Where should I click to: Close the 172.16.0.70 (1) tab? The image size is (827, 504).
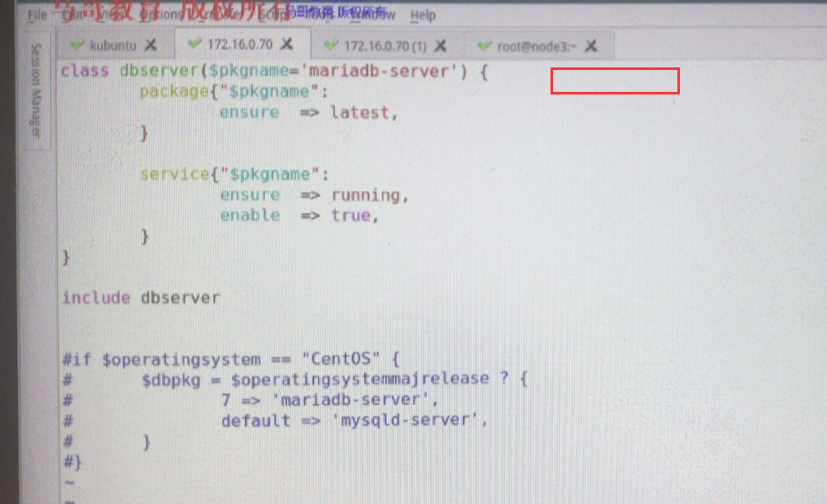[x=440, y=46]
